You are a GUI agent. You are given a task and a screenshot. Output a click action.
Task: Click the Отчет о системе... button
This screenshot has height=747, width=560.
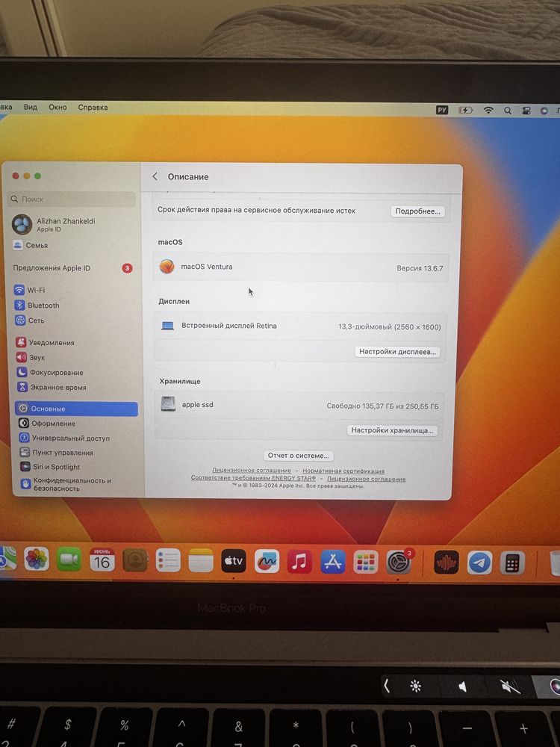(298, 456)
